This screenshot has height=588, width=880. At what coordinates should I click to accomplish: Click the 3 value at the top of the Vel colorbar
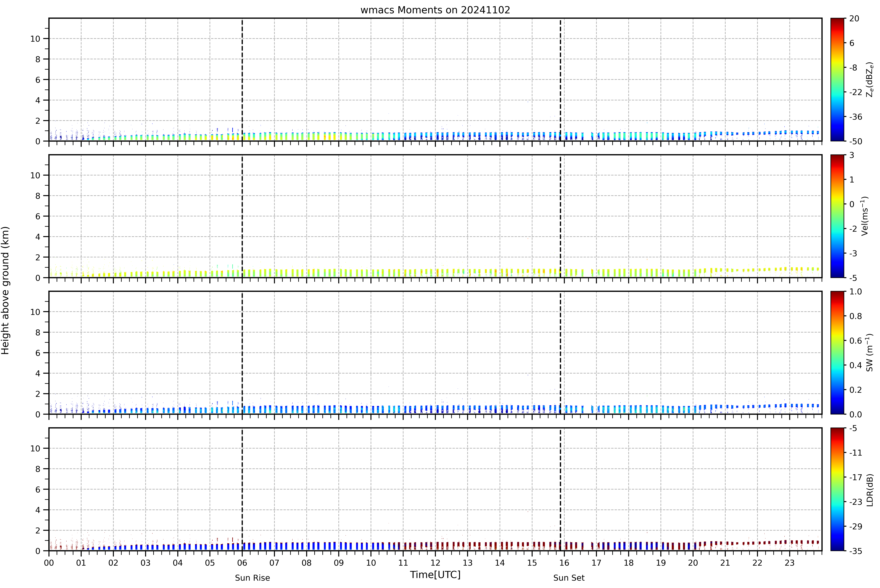pos(852,155)
